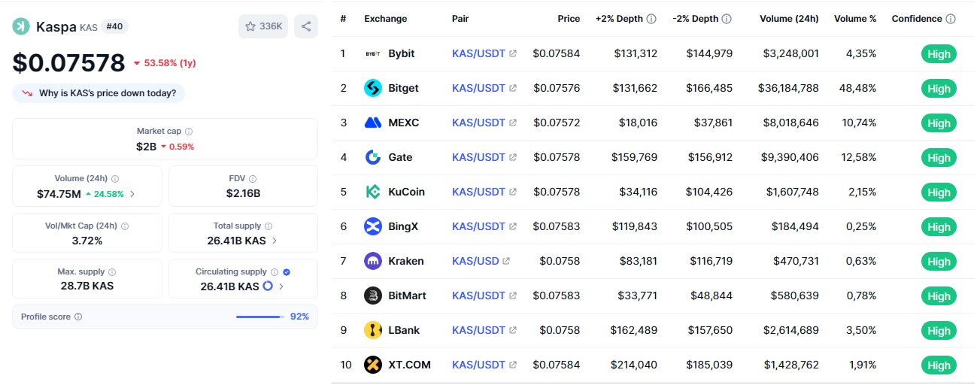980x388 pixels.
Task: Show info icon beside Market cap
Action: pos(189,132)
